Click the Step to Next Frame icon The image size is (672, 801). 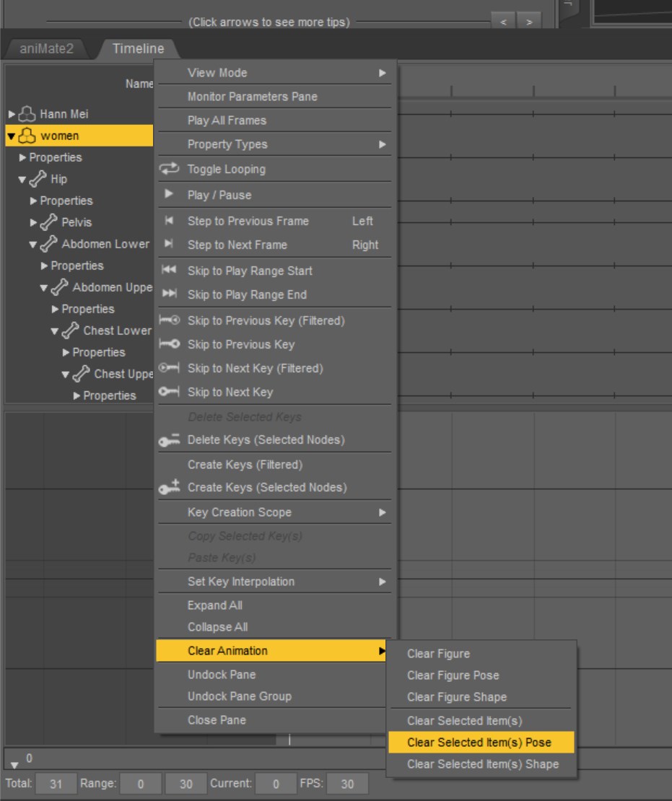pyautogui.click(x=169, y=244)
